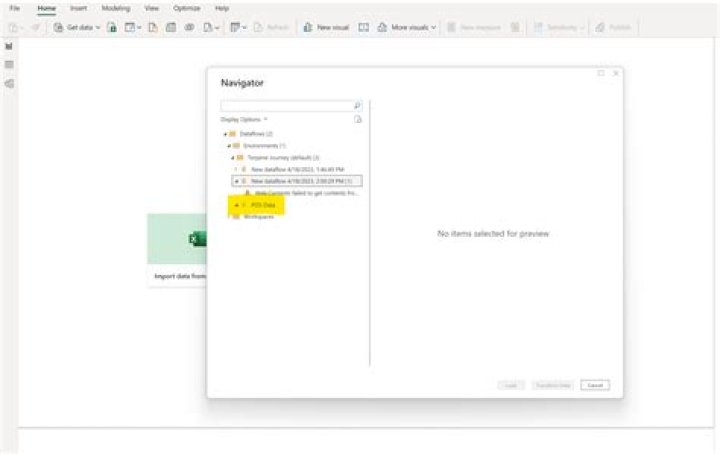Maximize the Navigator dialog
This screenshot has height=454, width=720.
(601, 73)
